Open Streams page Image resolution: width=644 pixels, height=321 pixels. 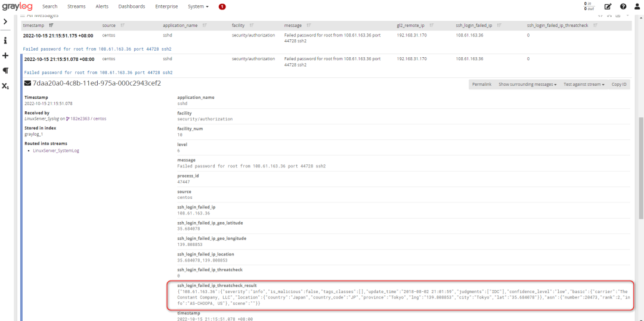point(76,7)
